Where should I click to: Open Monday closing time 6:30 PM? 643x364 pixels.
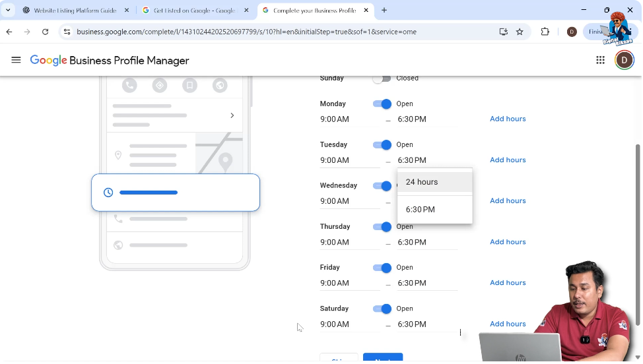[x=427, y=119]
